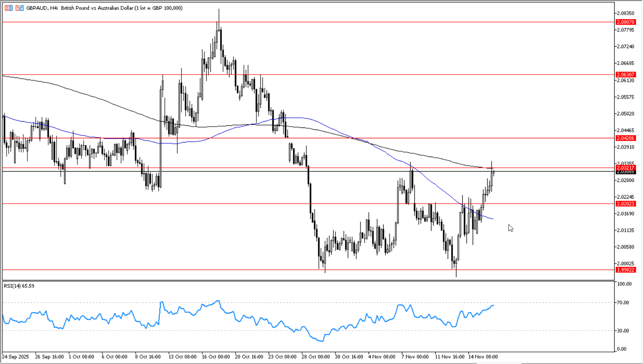Click the 16 Oct 00:00 time label
643x364 pixels.
pyautogui.click(x=216, y=357)
